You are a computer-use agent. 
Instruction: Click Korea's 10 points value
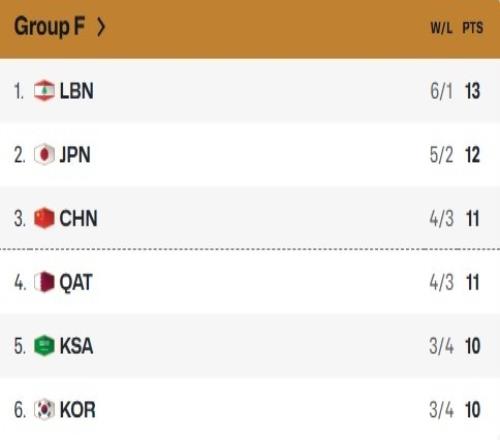click(x=473, y=410)
